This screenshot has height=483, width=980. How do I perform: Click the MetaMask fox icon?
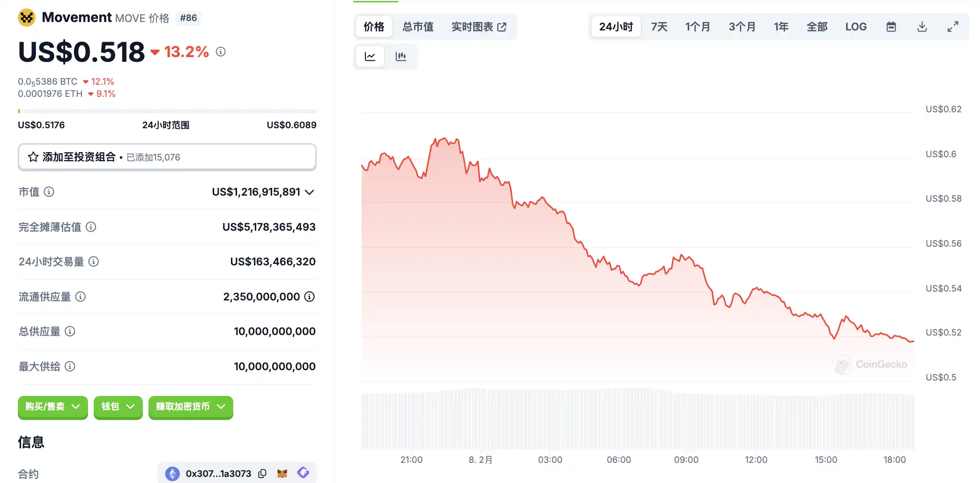coord(282,474)
